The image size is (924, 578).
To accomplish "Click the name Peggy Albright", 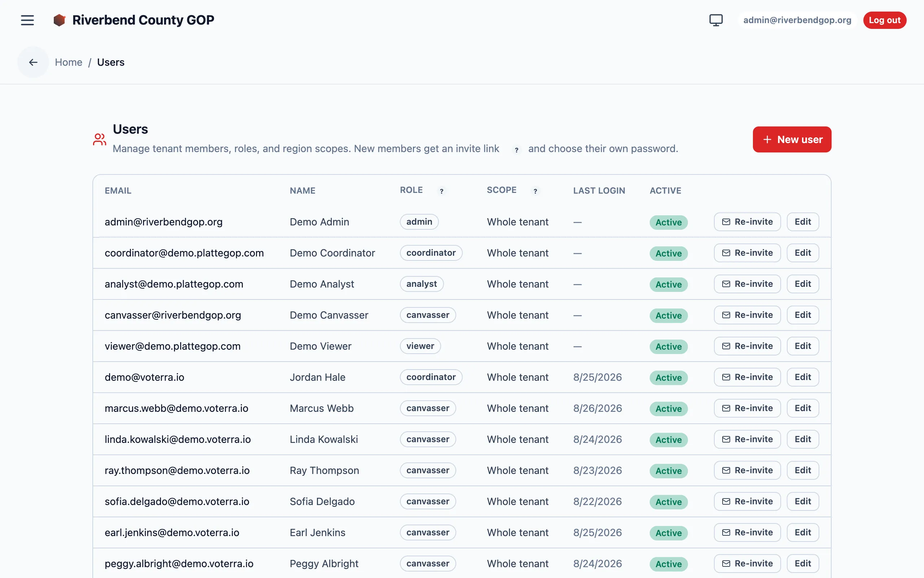I will (x=324, y=564).
